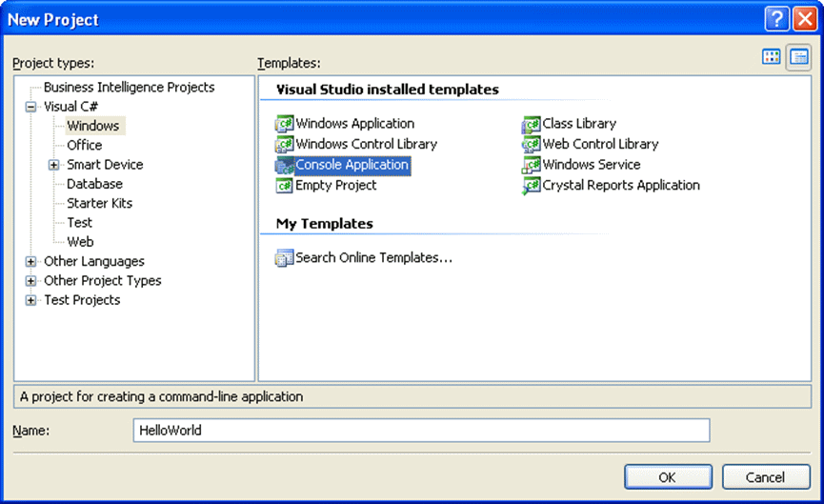This screenshot has width=824, height=504.
Task: Click the Console Application label text
Action: (x=352, y=165)
